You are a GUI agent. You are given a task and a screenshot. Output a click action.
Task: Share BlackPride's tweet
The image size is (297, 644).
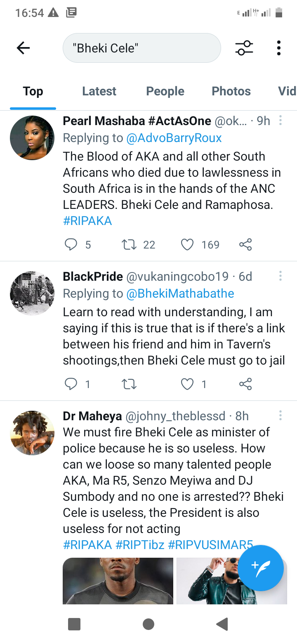point(245,384)
